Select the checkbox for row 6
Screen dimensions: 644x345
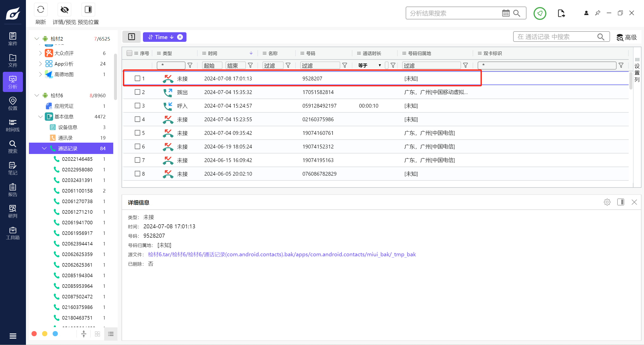[137, 146]
